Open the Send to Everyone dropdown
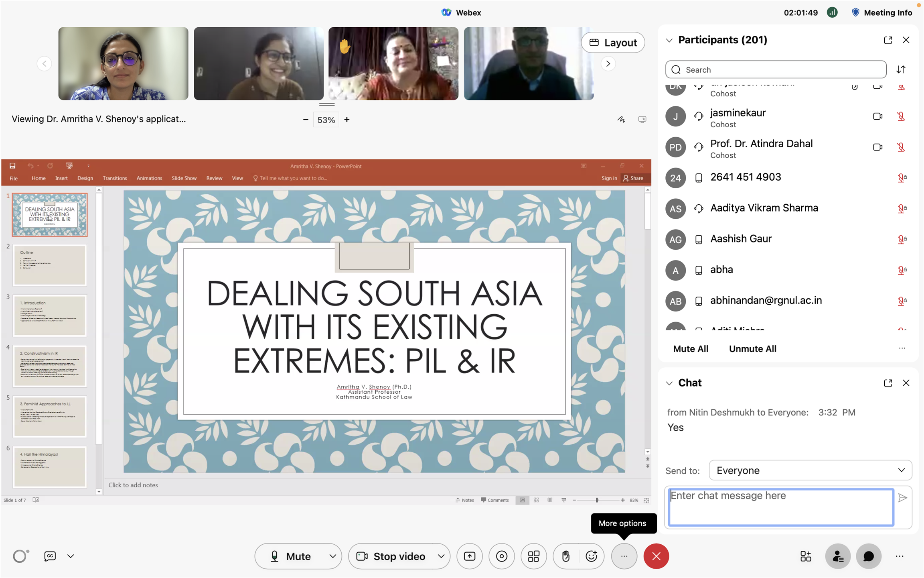Screen dimensions: 924x578 click(810, 470)
